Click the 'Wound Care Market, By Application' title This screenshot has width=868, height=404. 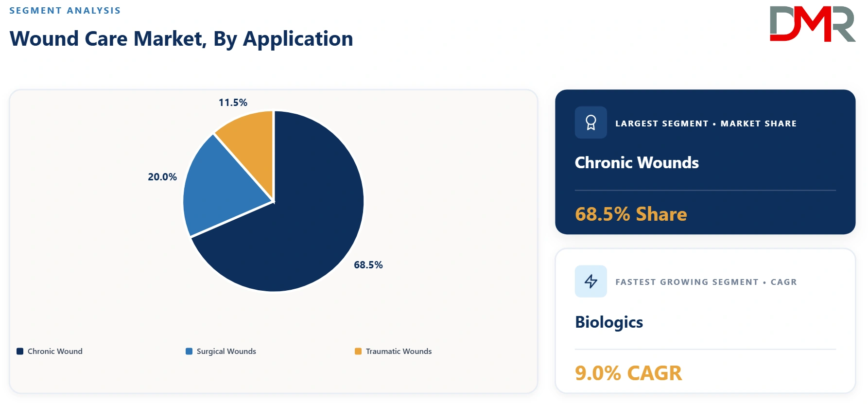coord(181,39)
